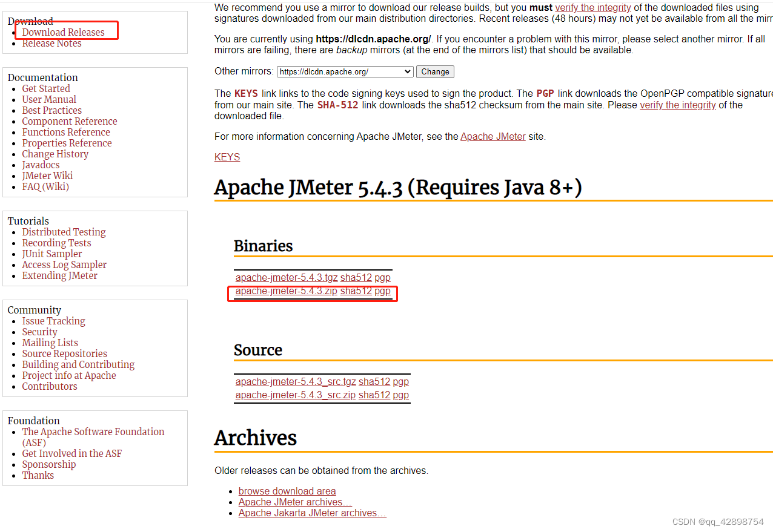Open Functions Reference link
The width and height of the screenshot is (773, 532).
(x=66, y=132)
